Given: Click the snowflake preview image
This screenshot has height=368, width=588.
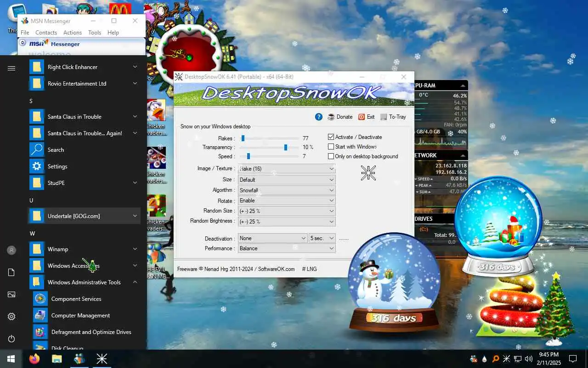Looking at the screenshot, I should click(x=368, y=173).
